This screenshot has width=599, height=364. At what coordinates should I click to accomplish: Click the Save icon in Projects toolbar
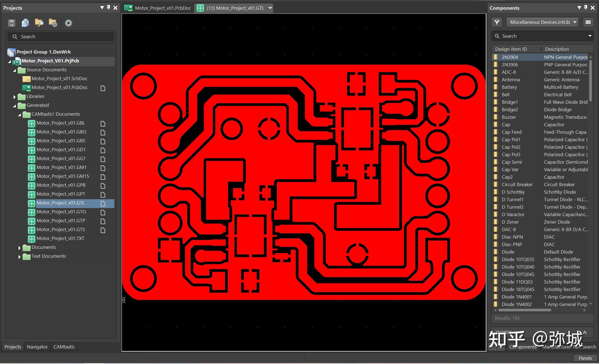coord(11,23)
